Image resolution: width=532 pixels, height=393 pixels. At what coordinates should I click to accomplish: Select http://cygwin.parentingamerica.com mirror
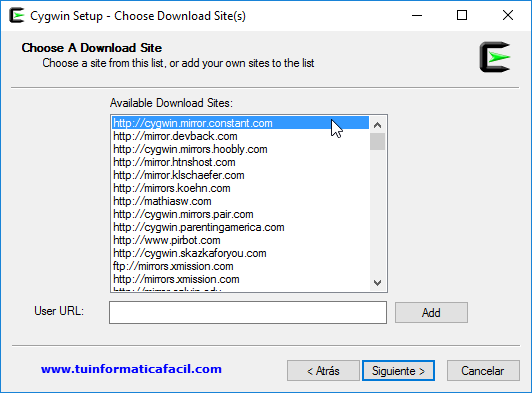coord(240,227)
